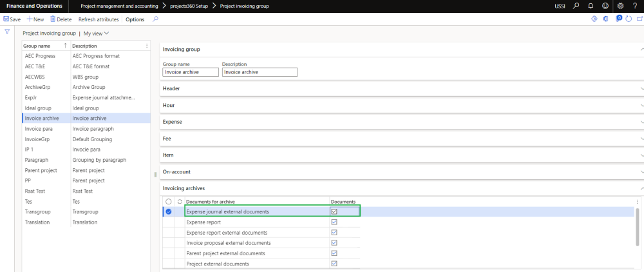Refresh the page with the circular arrow icon
The image size is (644, 272).
pyautogui.click(x=628, y=19)
